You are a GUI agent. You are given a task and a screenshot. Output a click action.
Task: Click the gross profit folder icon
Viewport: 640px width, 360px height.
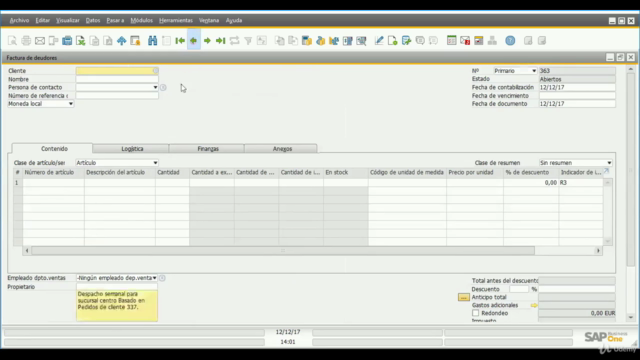(x=307, y=40)
